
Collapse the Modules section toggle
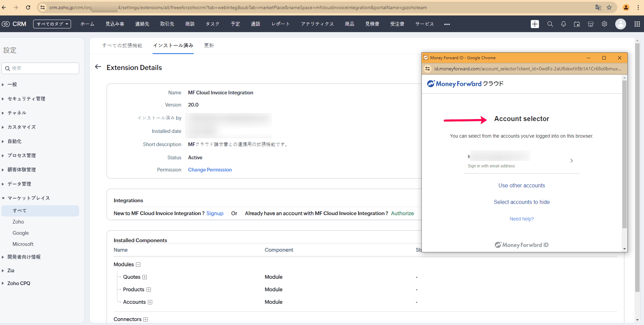(x=138, y=265)
